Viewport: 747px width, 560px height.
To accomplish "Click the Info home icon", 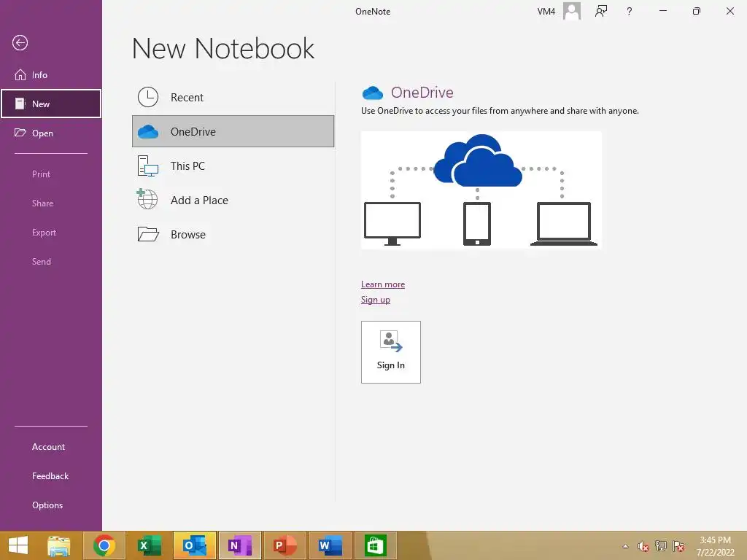I will click(20, 75).
